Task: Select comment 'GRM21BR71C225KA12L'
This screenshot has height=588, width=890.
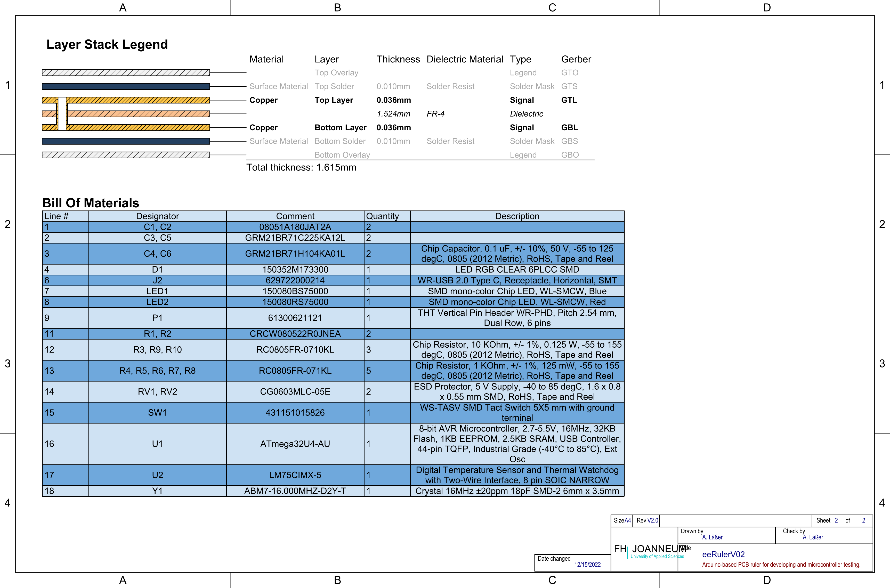Action: 295,238
